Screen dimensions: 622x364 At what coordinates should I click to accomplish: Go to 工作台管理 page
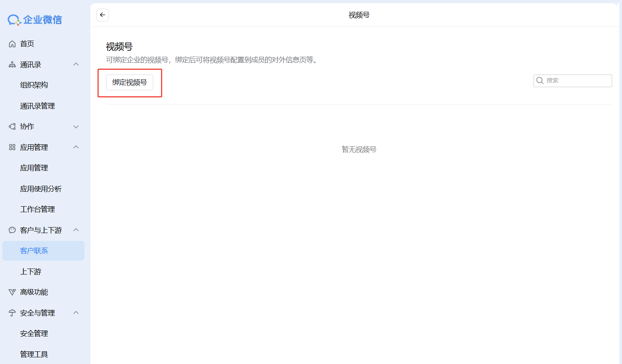(37, 209)
